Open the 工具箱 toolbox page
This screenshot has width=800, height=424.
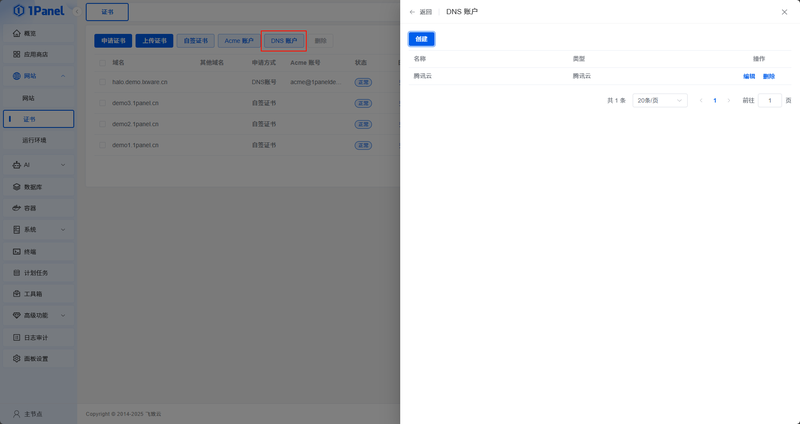click(x=39, y=294)
